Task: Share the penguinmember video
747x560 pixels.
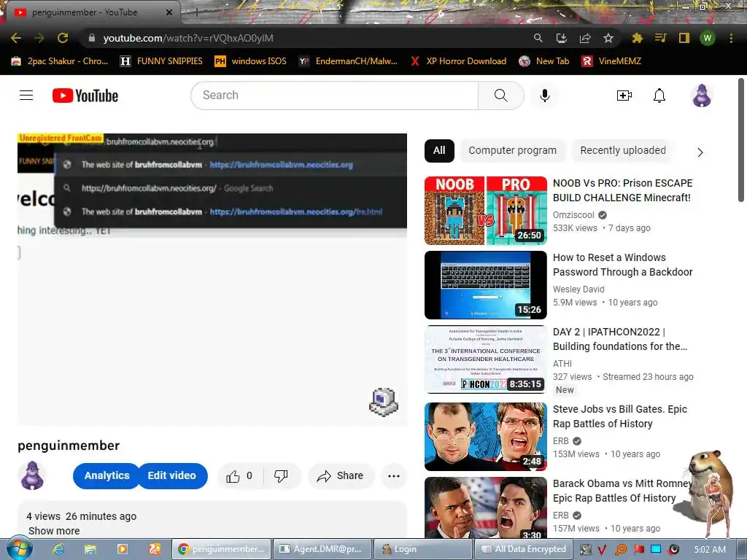Action: tap(341, 475)
